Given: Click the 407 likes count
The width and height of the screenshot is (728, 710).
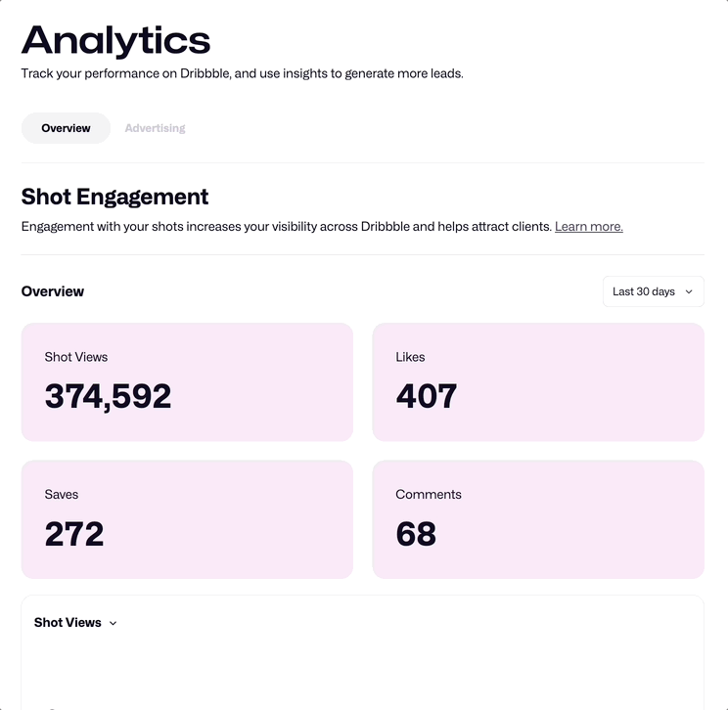Looking at the screenshot, I should coord(426,396).
